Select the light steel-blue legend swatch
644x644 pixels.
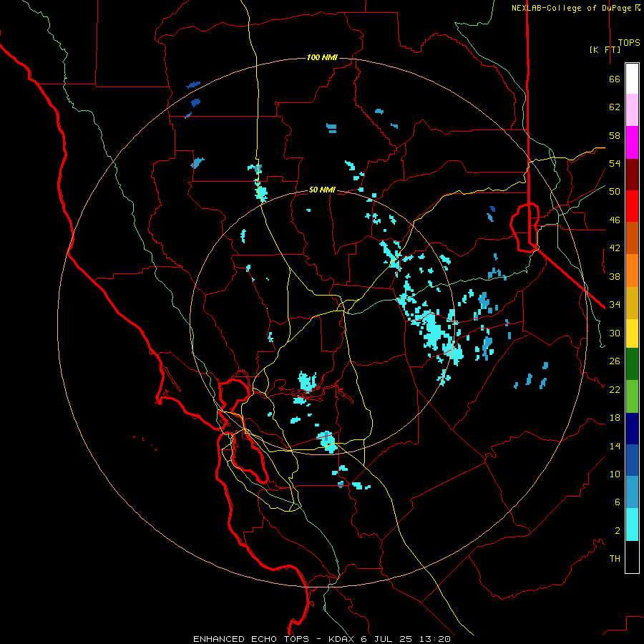click(632, 492)
